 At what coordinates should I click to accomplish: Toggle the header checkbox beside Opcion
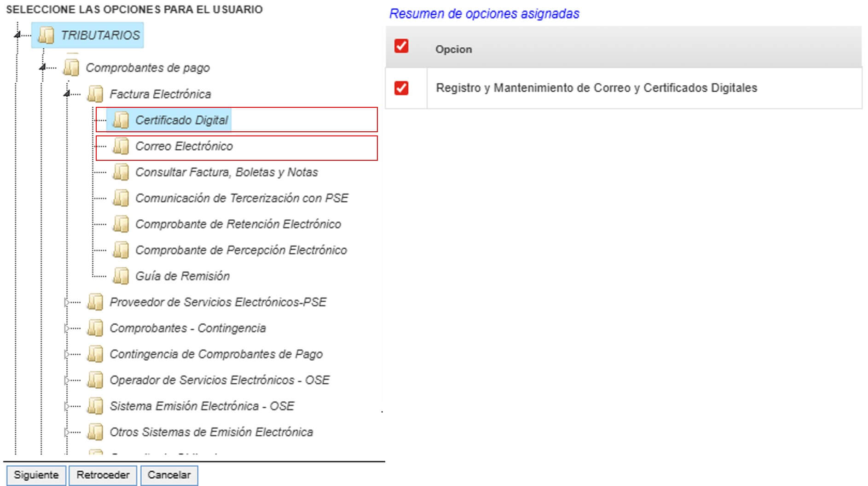(x=401, y=46)
